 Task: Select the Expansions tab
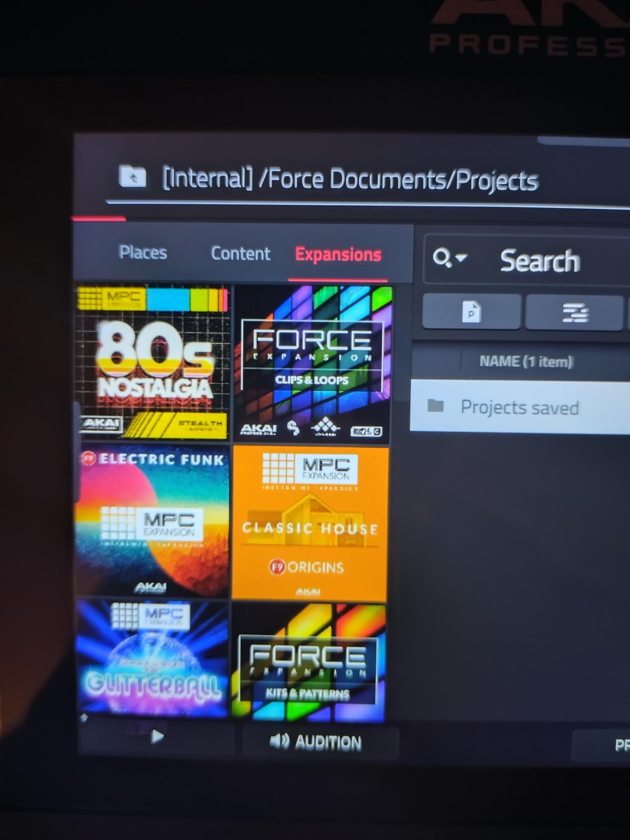click(x=338, y=255)
